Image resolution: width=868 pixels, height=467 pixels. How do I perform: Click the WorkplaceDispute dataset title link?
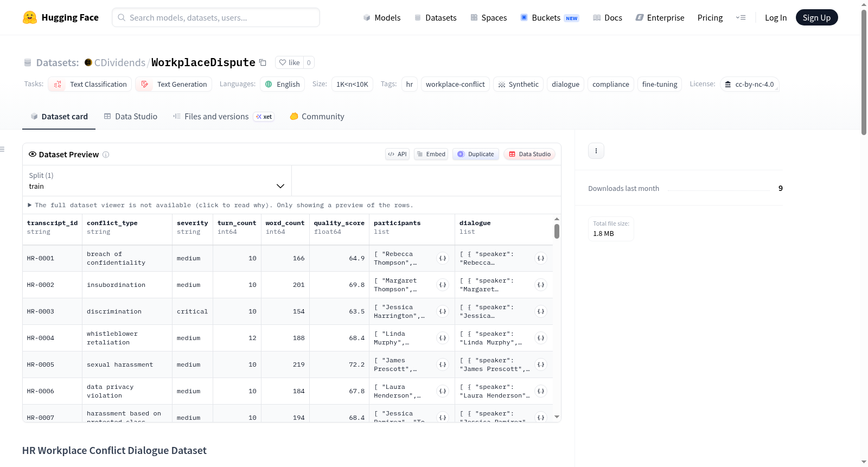click(x=203, y=62)
